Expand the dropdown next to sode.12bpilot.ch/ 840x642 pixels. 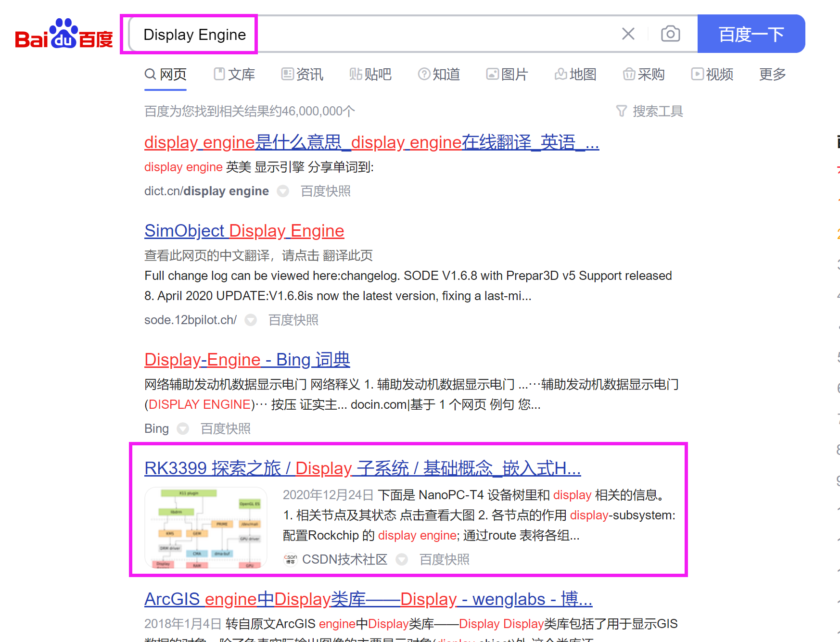[251, 320]
